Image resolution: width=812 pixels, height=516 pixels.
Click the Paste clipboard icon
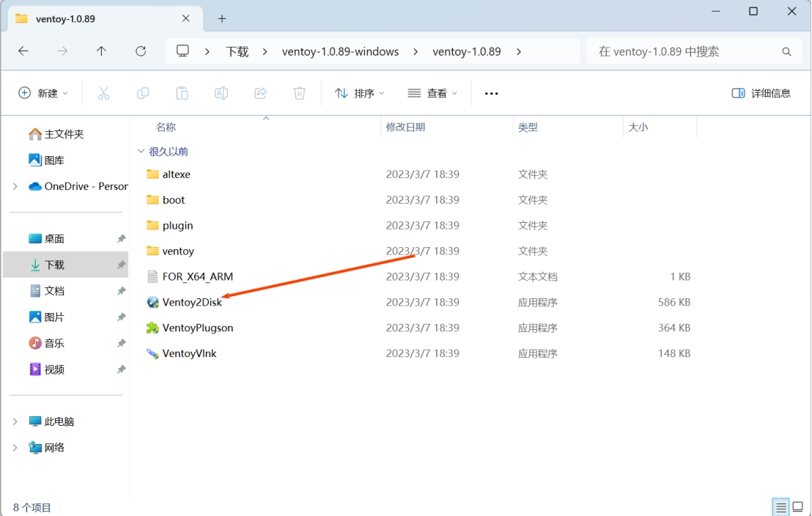(x=182, y=93)
